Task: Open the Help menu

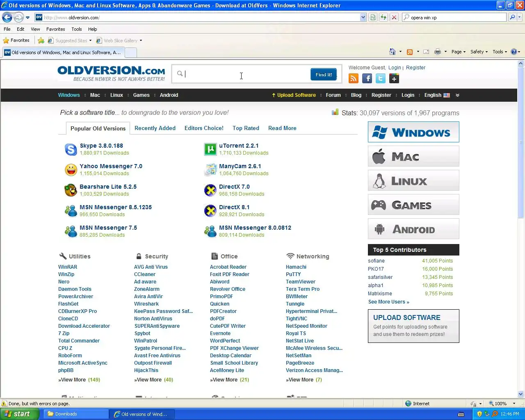Action: 92,29
